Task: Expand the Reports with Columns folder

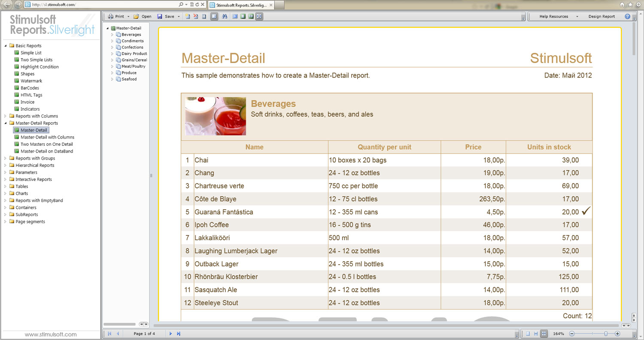Action: (6, 116)
